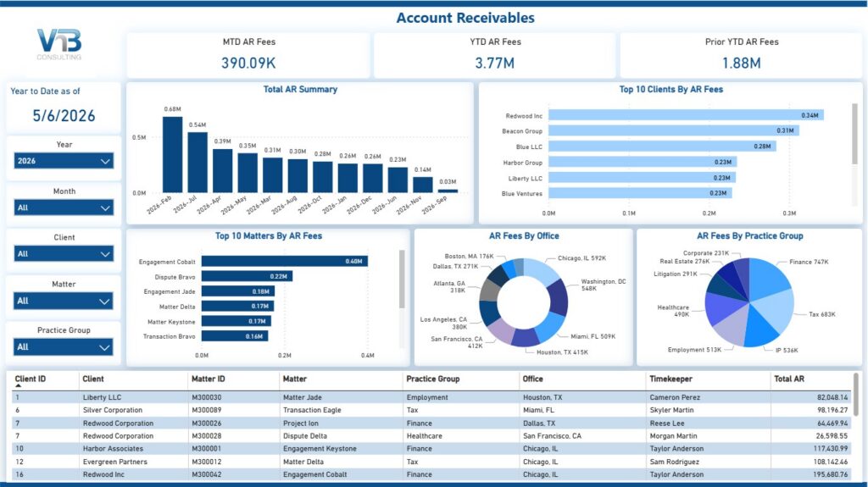Sort table by Client ID column header

point(31,379)
